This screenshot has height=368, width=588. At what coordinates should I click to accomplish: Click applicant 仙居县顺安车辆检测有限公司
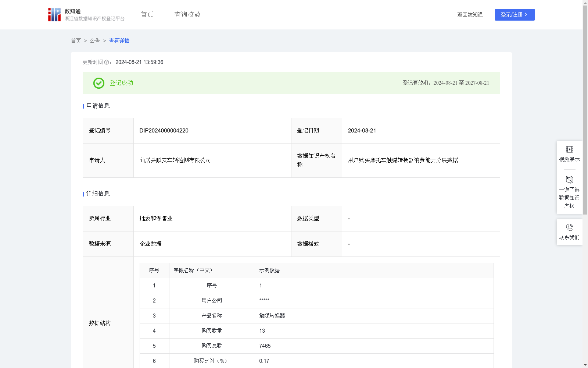tap(175, 160)
